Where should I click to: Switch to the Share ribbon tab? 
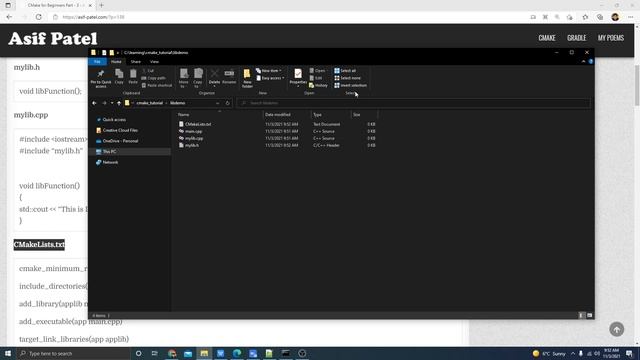click(136, 62)
